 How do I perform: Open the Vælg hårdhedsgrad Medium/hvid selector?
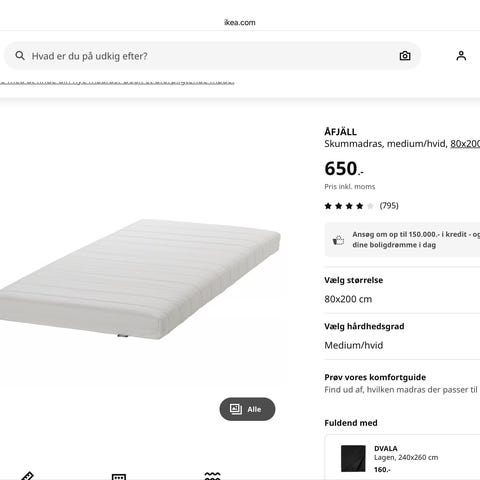pos(402,336)
